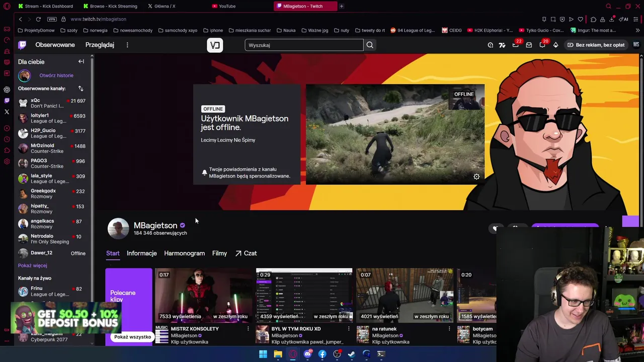
Task: Open Netrodalo channel in sidebar
Action: (x=52, y=239)
